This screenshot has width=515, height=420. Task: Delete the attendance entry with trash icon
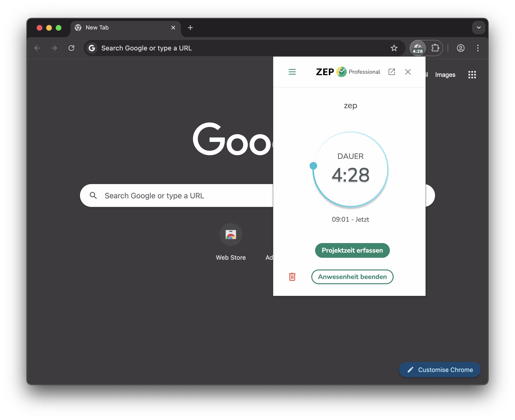tap(292, 277)
